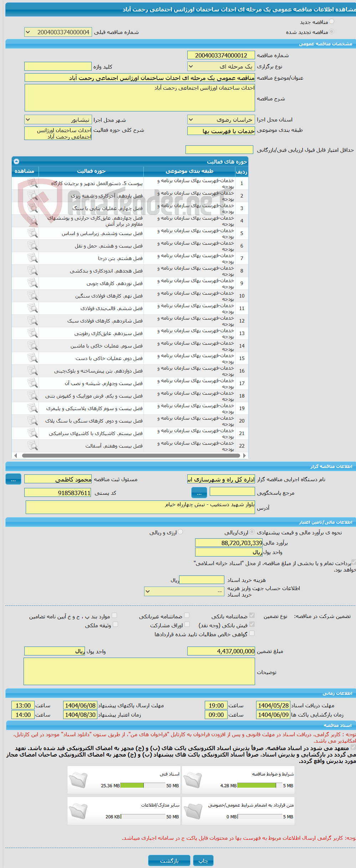The height and width of the screenshot is (868, 356).
Task: Open view icon for row 9 کارهای چوبی
Action: pyautogui.click(x=32, y=283)
